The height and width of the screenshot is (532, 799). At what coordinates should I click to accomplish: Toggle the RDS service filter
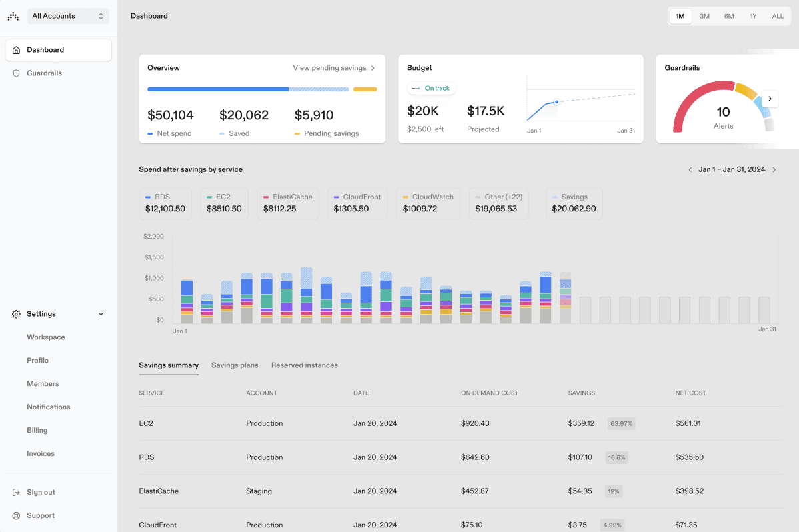click(x=165, y=203)
